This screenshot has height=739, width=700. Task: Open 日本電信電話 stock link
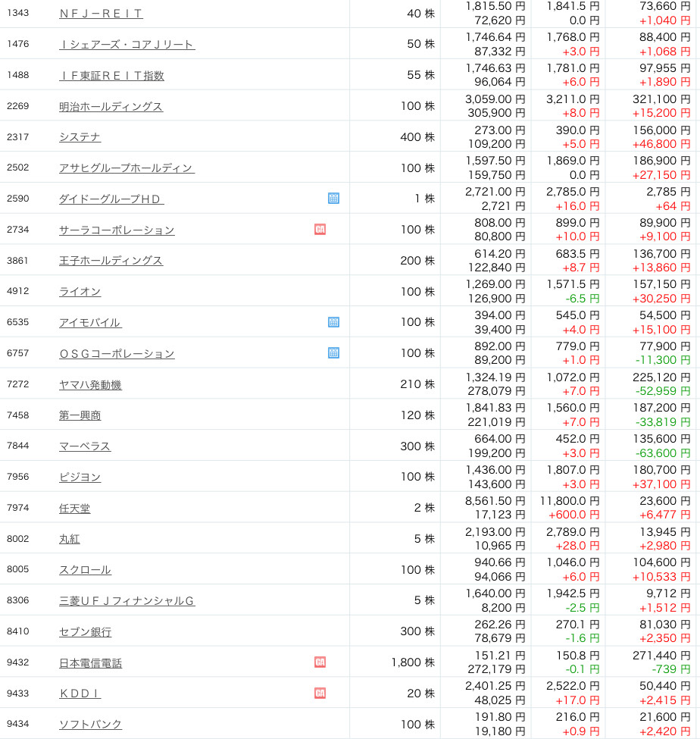pyautogui.click(x=90, y=663)
